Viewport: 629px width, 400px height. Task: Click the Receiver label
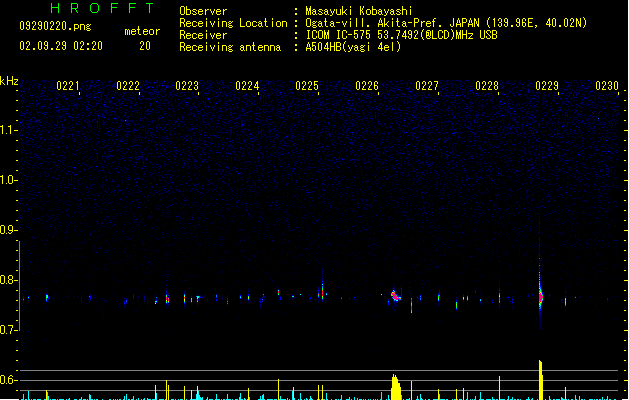click(x=203, y=35)
